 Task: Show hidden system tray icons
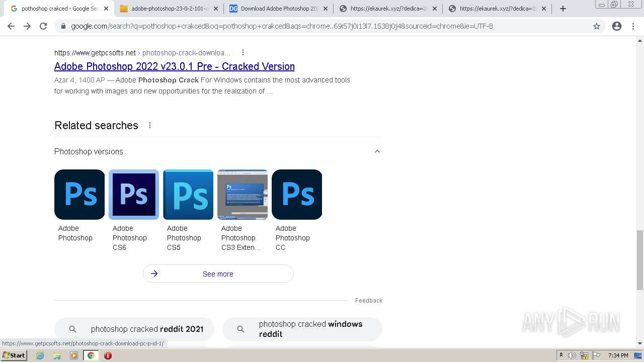pos(561,355)
